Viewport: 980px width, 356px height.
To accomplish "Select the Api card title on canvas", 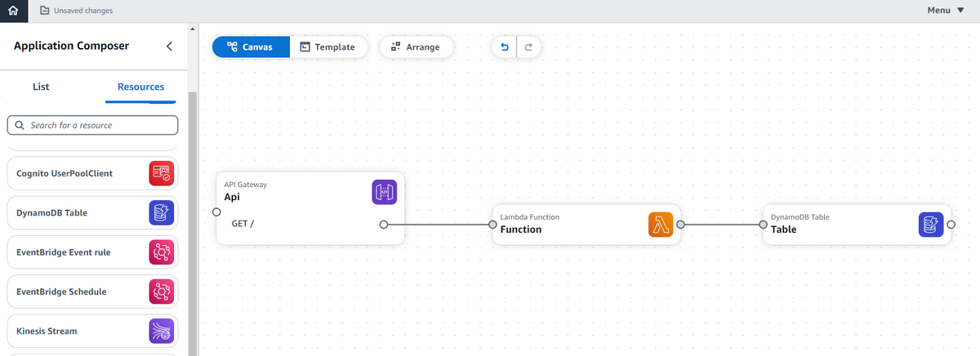I will click(x=232, y=198).
